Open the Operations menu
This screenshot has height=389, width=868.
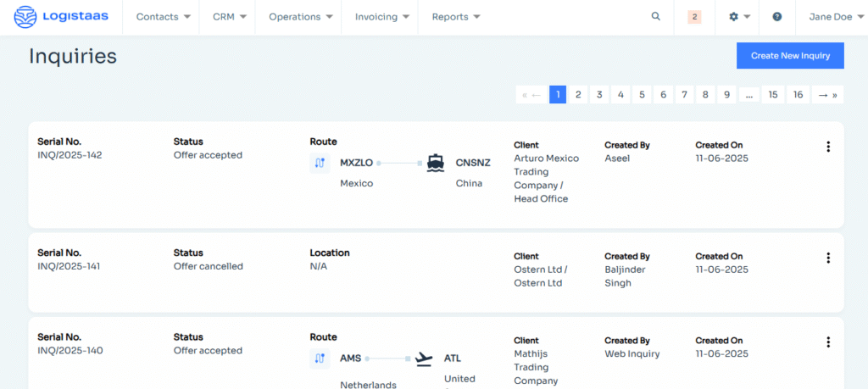(x=300, y=17)
